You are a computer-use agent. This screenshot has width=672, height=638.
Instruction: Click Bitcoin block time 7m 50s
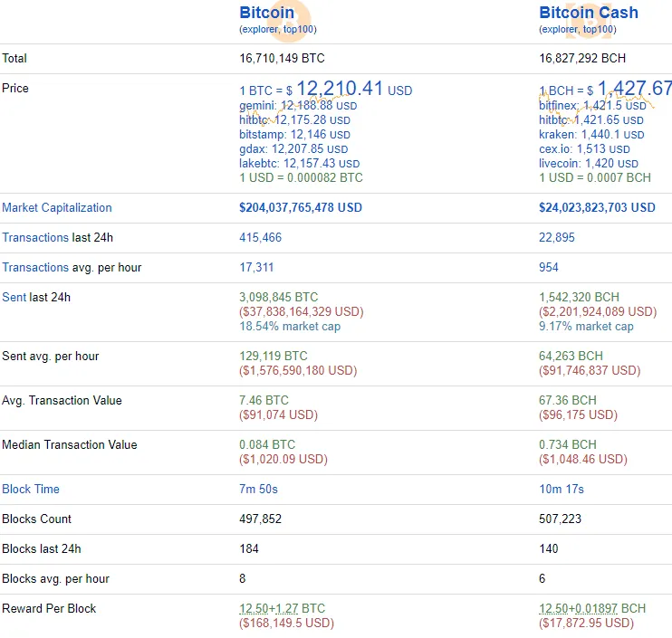click(258, 489)
